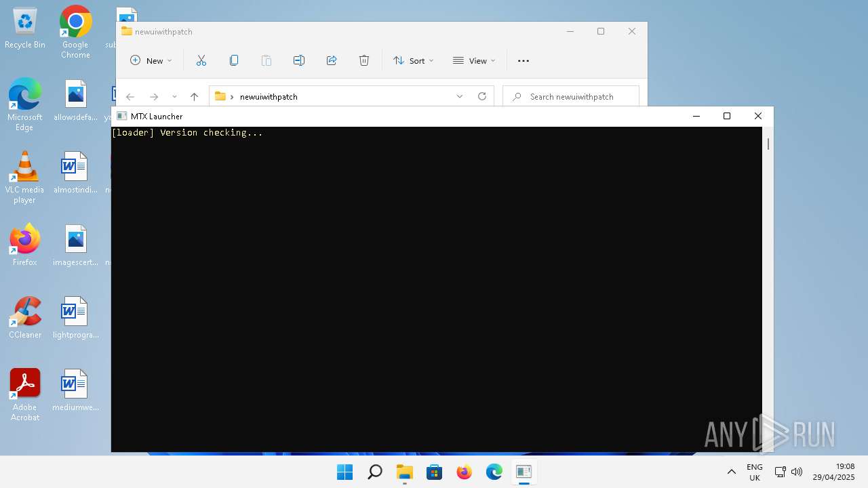Open Edge from taskbar
This screenshot has width=868, height=488.
494,472
